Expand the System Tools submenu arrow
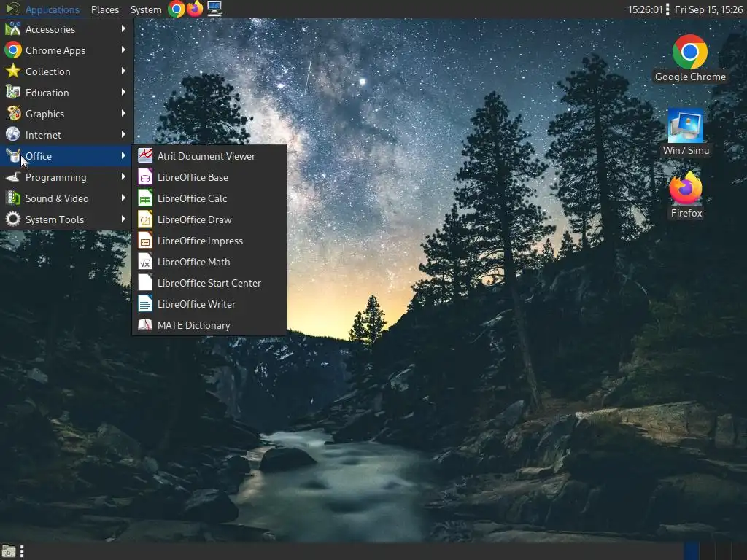This screenshot has height=560, width=747. point(123,219)
